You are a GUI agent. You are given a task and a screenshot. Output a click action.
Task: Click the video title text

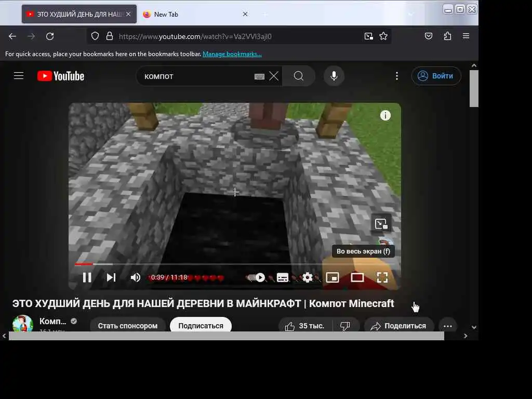pos(203,303)
